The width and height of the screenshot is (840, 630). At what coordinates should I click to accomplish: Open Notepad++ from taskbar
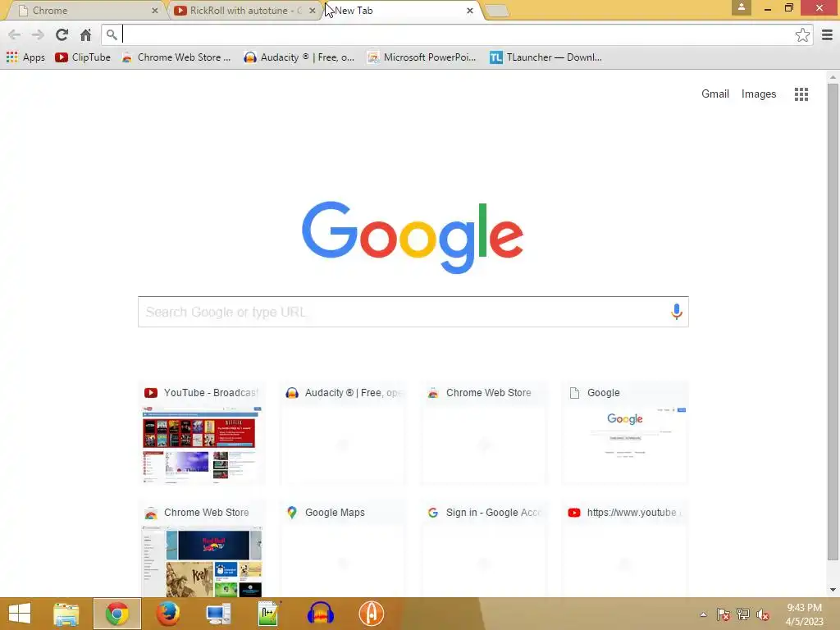(x=269, y=614)
